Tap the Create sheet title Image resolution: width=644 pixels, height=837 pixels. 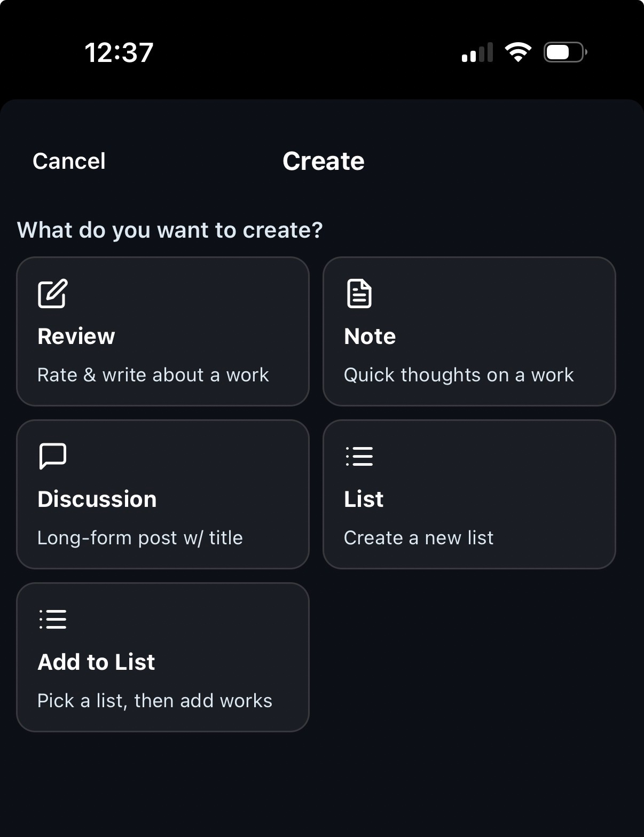click(x=323, y=161)
